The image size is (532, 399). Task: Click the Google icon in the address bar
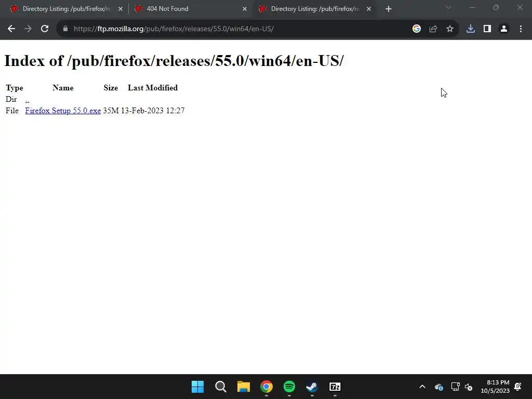point(417,29)
